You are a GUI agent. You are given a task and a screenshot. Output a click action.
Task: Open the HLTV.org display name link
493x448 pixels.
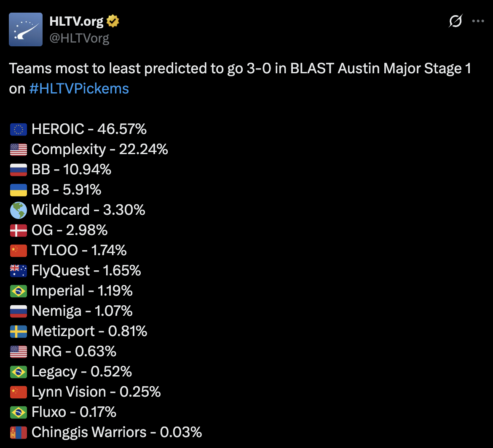click(x=76, y=21)
